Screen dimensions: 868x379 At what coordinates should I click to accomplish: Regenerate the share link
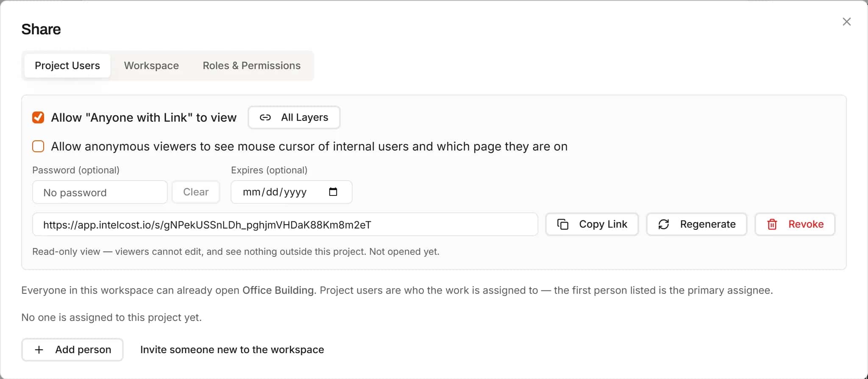pos(697,224)
